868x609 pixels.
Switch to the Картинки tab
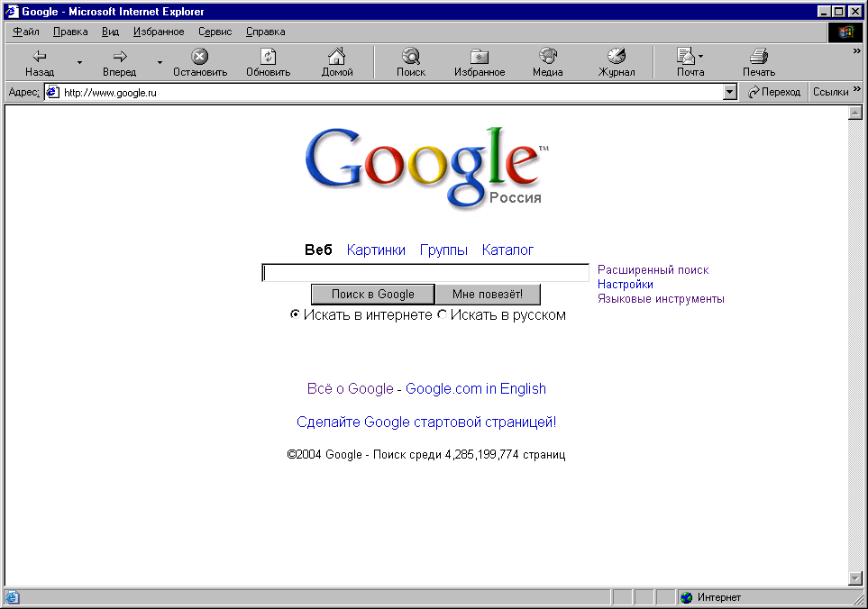376,250
